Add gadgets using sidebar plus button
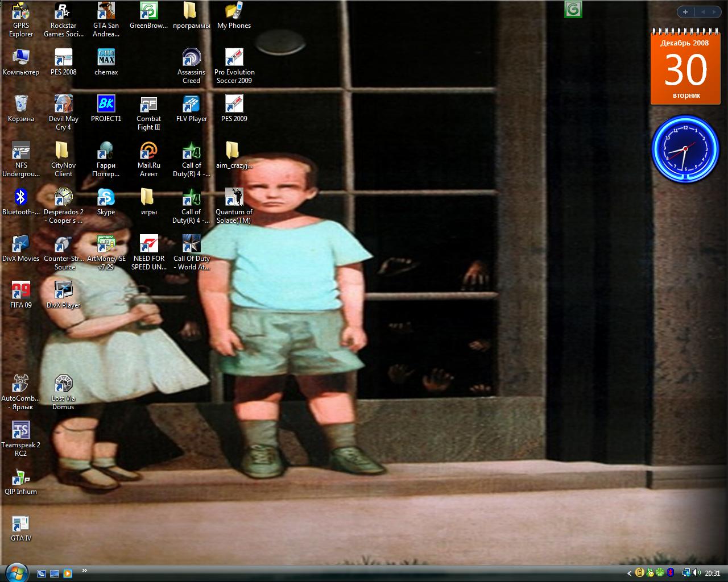 click(685, 11)
